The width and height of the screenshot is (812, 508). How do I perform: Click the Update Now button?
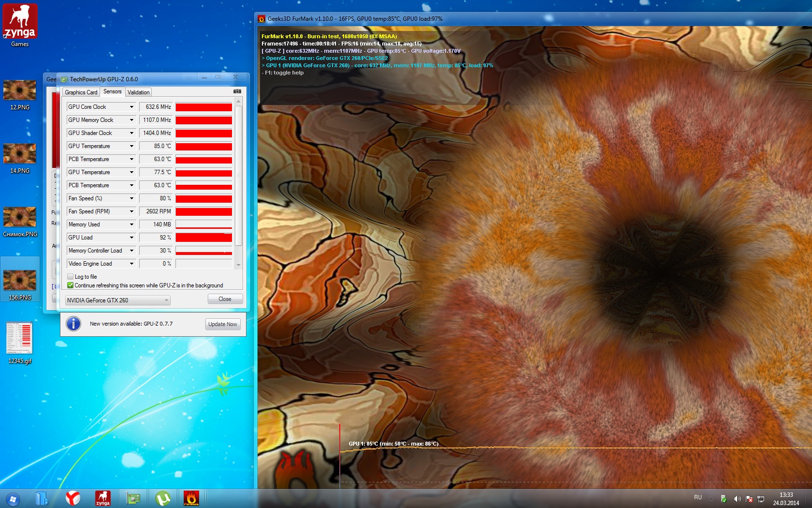point(223,324)
